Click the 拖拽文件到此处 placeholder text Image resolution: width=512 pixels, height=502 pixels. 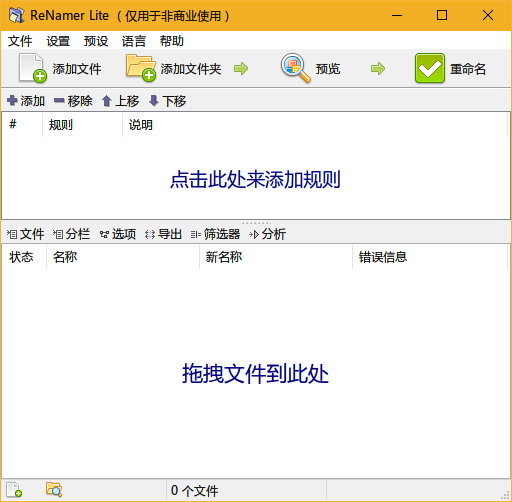click(255, 373)
